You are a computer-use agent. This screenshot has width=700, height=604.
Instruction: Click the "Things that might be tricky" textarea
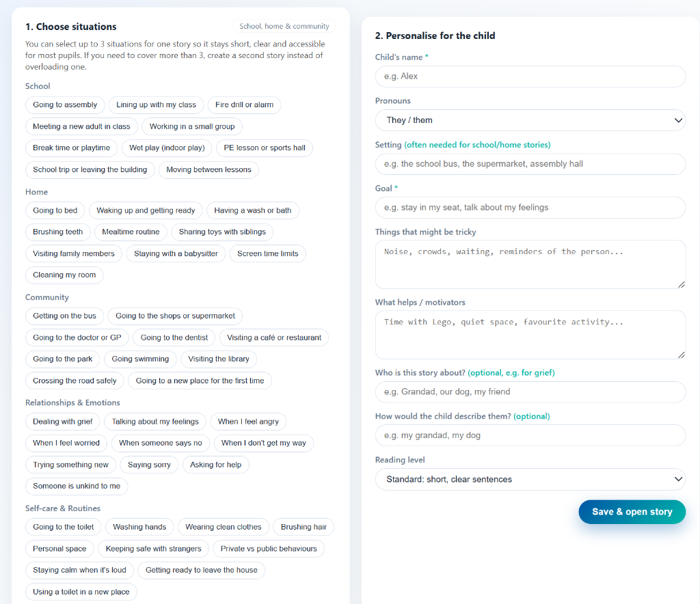coord(530,264)
